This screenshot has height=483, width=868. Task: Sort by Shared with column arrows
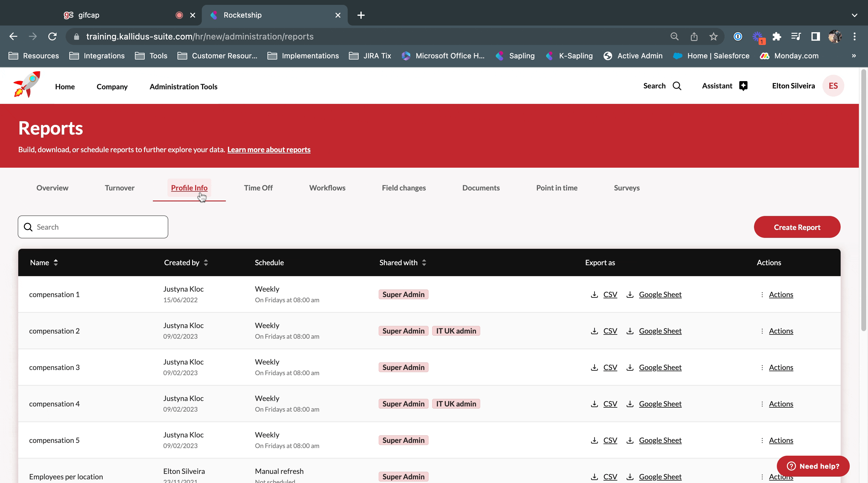424,262
